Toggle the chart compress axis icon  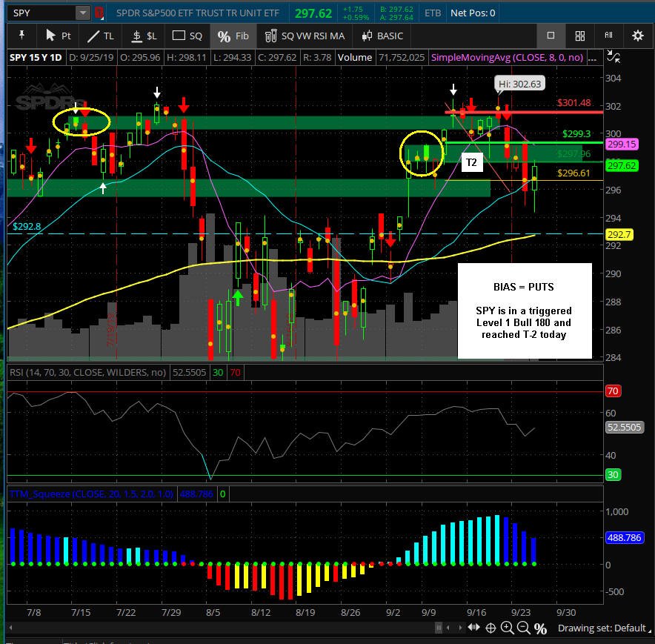pos(614,56)
